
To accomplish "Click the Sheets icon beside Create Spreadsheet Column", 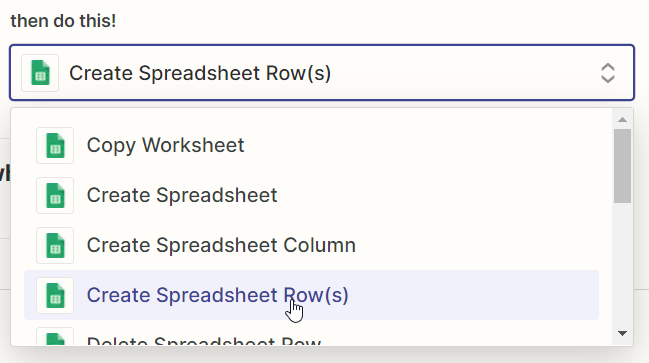I will pos(55,245).
